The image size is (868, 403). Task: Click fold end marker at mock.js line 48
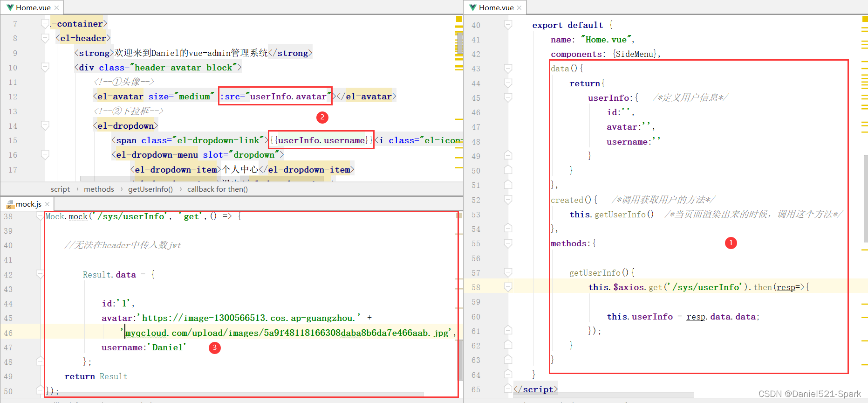coord(41,361)
